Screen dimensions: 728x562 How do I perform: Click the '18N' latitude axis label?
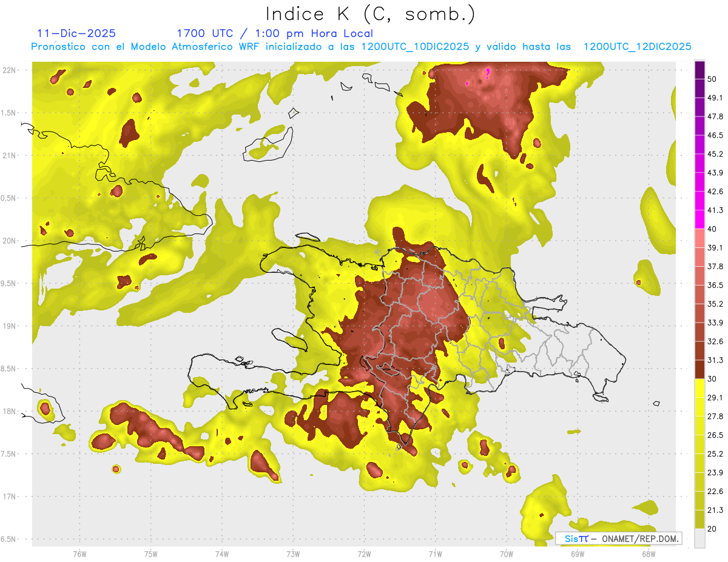(x=10, y=411)
